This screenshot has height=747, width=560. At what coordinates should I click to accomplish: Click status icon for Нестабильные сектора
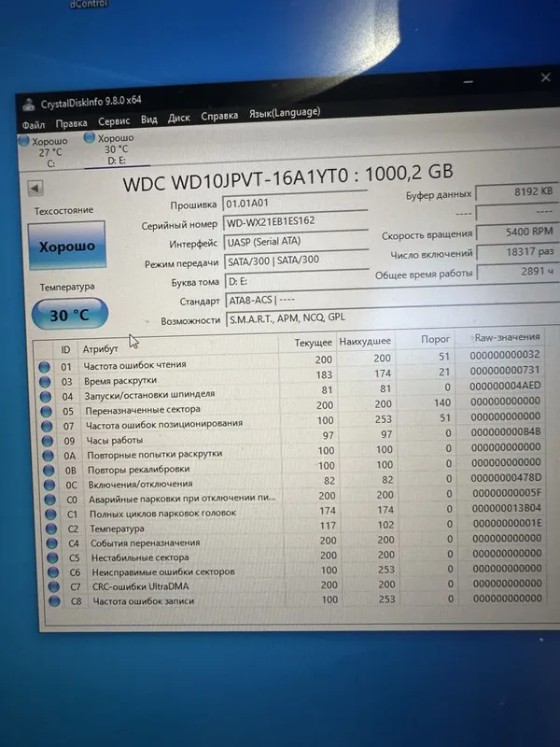[x=53, y=557]
